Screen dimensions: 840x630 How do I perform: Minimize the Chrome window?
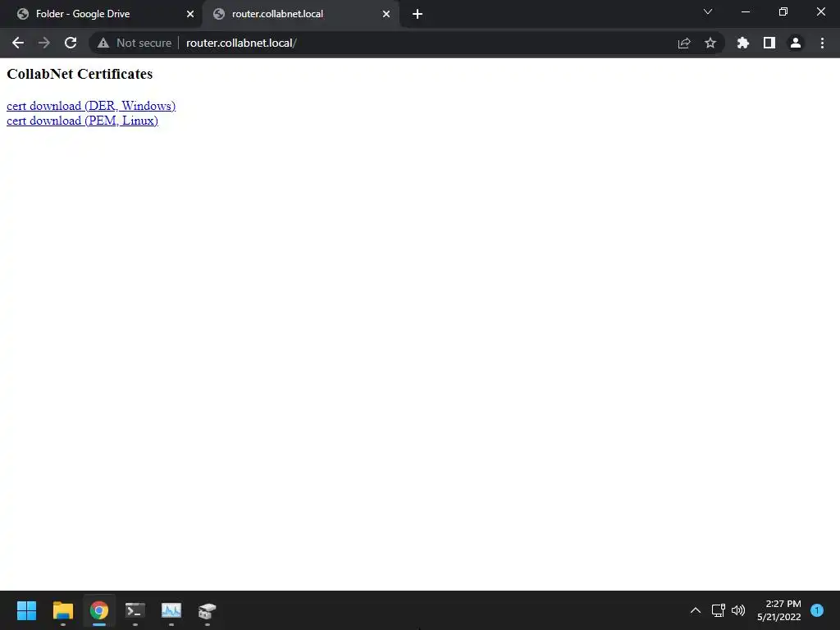[x=746, y=11]
